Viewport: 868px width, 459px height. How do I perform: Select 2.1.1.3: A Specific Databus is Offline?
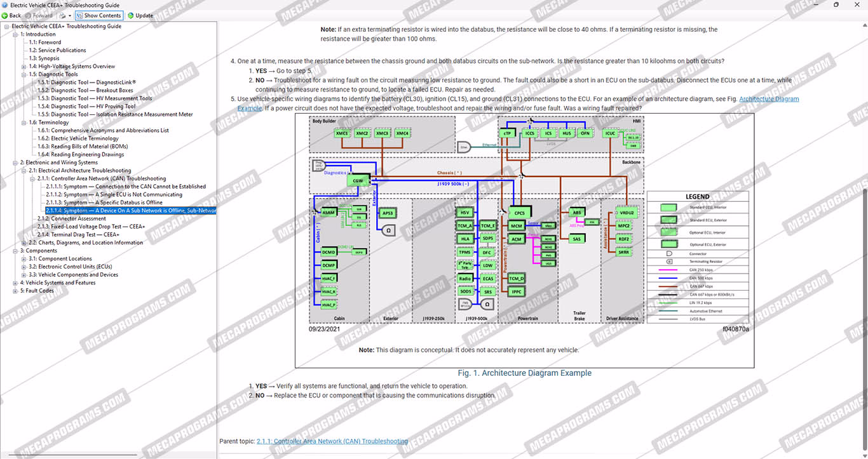point(104,203)
